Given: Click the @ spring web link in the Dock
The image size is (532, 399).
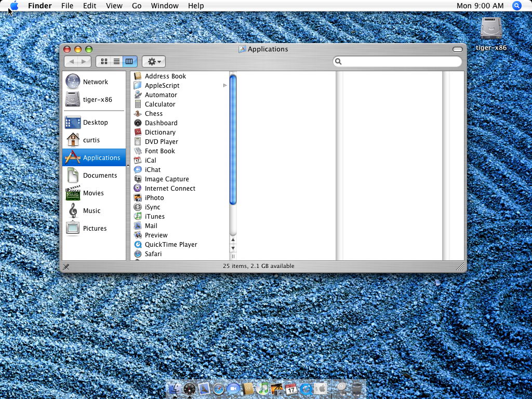Looking at the screenshot, I should pos(342,389).
